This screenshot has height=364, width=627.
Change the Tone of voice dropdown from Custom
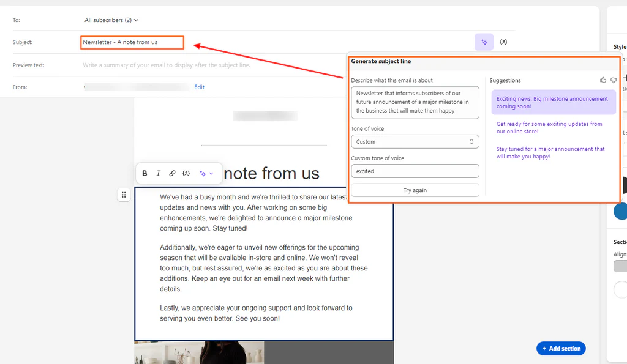pos(415,141)
